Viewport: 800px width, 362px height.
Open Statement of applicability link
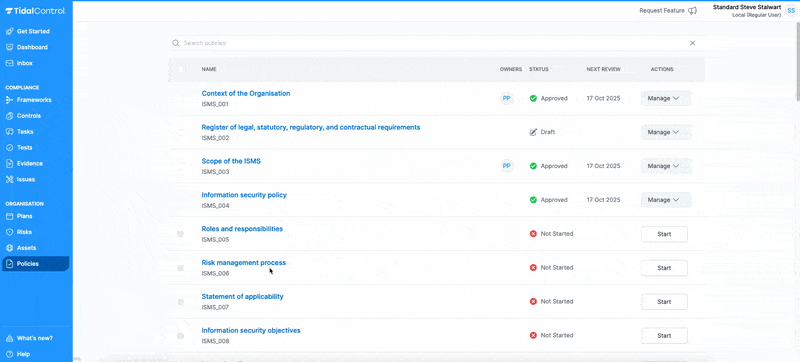tap(242, 297)
